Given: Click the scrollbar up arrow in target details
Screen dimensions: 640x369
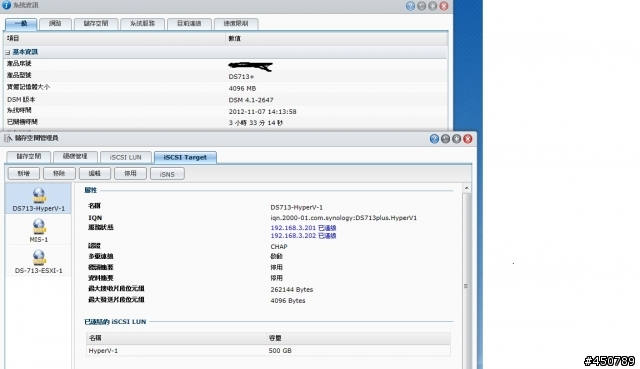Looking at the screenshot, I should tap(466, 188).
